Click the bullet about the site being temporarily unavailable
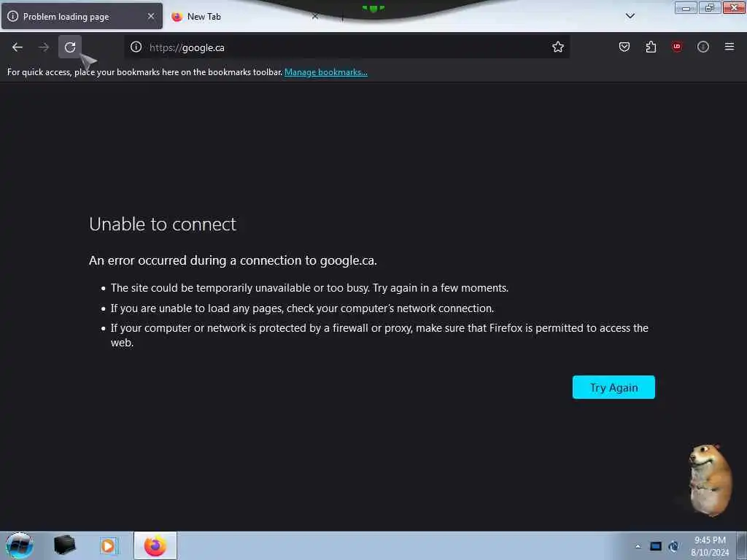The height and width of the screenshot is (560, 747). coord(309,288)
